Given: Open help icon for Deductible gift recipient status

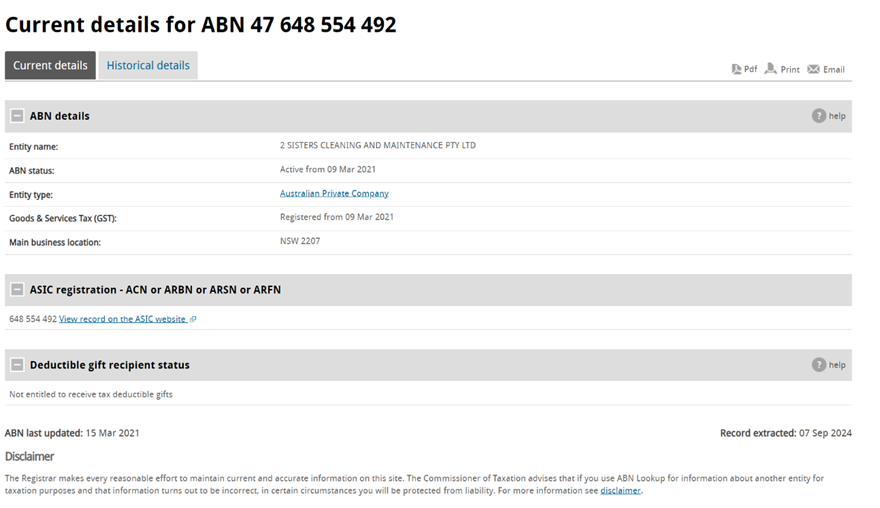Looking at the screenshot, I should tap(819, 365).
